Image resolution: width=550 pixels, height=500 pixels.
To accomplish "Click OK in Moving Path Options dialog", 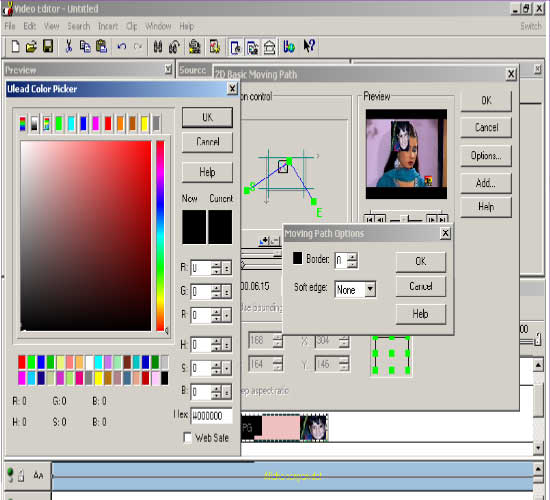I will click(x=421, y=261).
